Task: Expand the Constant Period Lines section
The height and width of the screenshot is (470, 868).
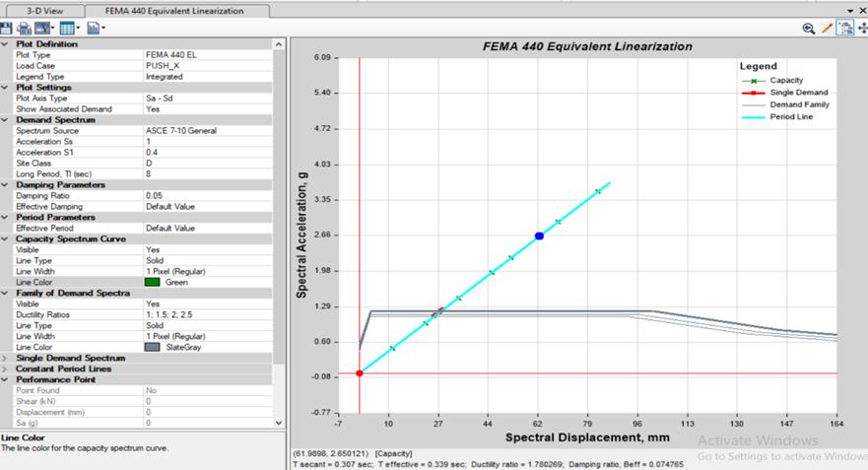Action: [6, 369]
